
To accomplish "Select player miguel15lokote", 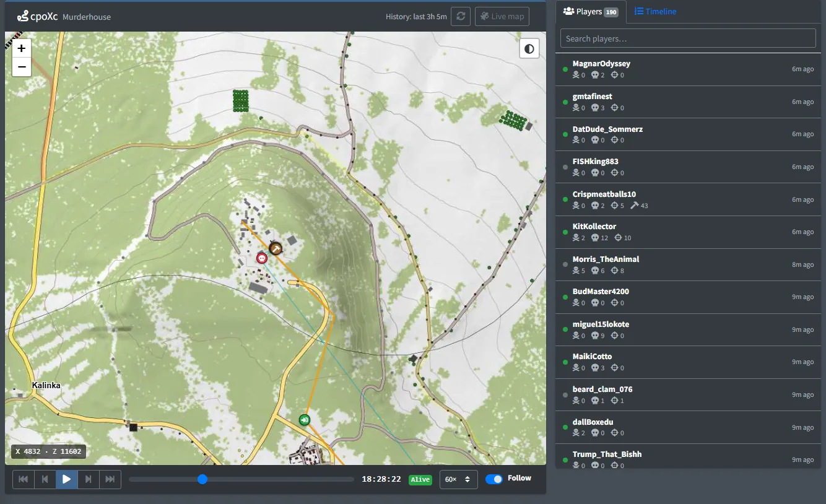I will pos(689,329).
